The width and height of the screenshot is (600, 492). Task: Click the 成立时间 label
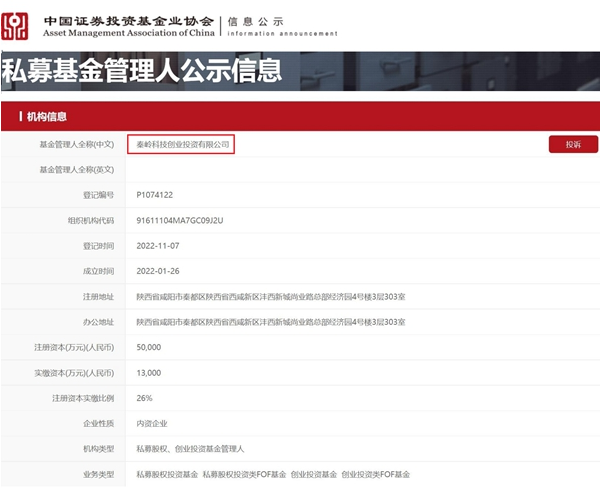tap(99, 271)
